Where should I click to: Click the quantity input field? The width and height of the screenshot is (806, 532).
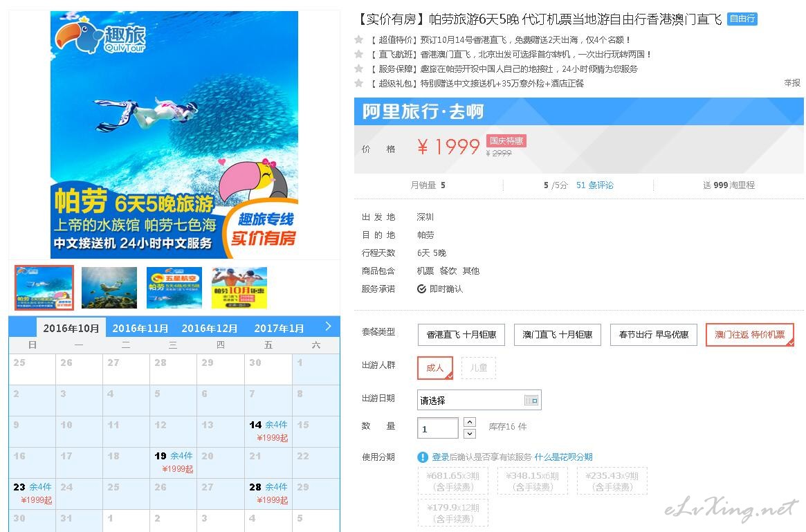click(437, 428)
